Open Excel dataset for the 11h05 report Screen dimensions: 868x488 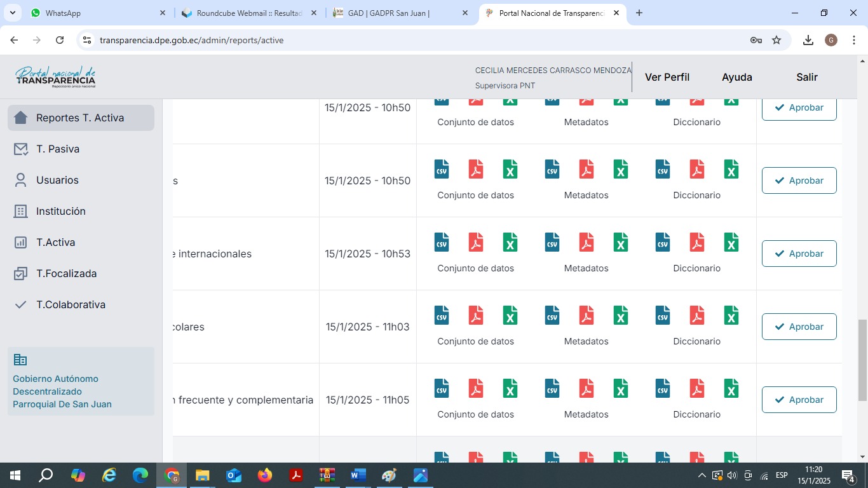click(510, 388)
